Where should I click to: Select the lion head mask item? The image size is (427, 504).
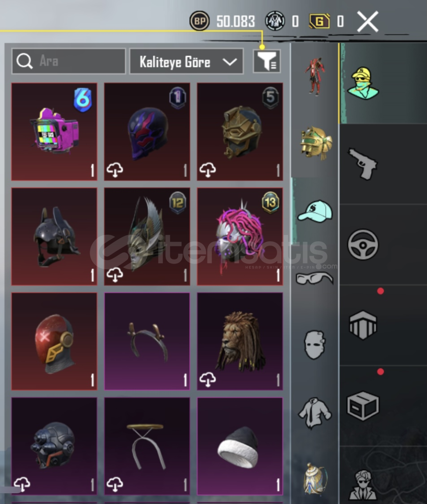click(x=240, y=341)
